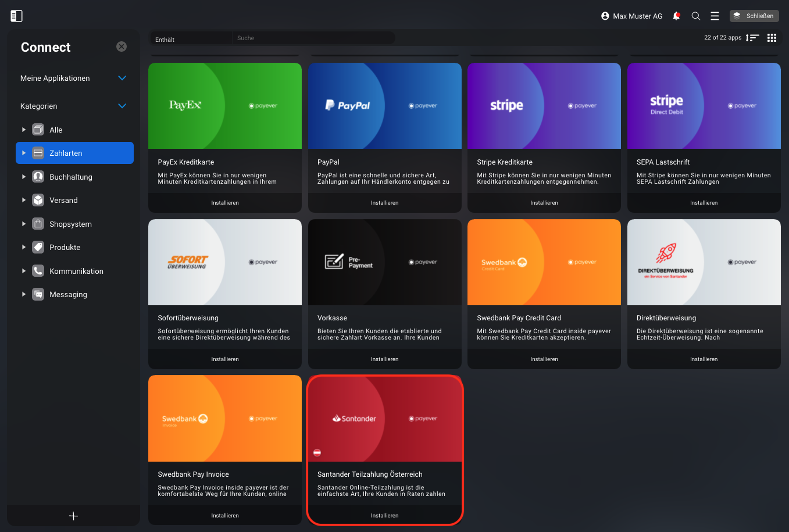Open the PayEx card thumbnail

point(225,106)
